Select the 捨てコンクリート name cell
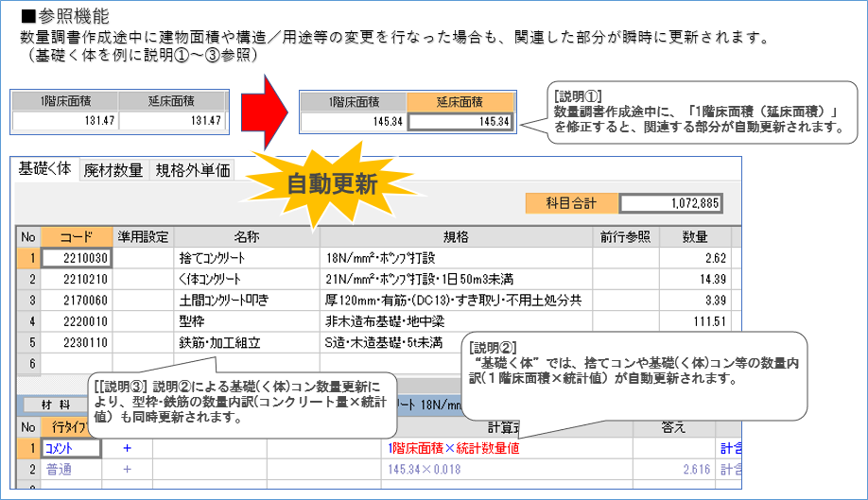This screenshot has width=868, height=500. [x=246, y=257]
